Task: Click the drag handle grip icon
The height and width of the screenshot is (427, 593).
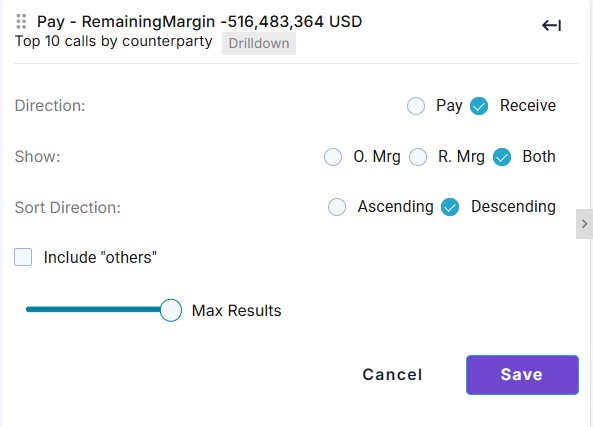Action: point(21,22)
